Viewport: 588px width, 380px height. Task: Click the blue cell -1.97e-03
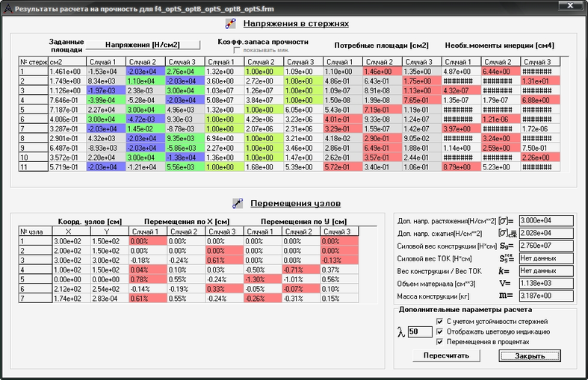coord(106,90)
